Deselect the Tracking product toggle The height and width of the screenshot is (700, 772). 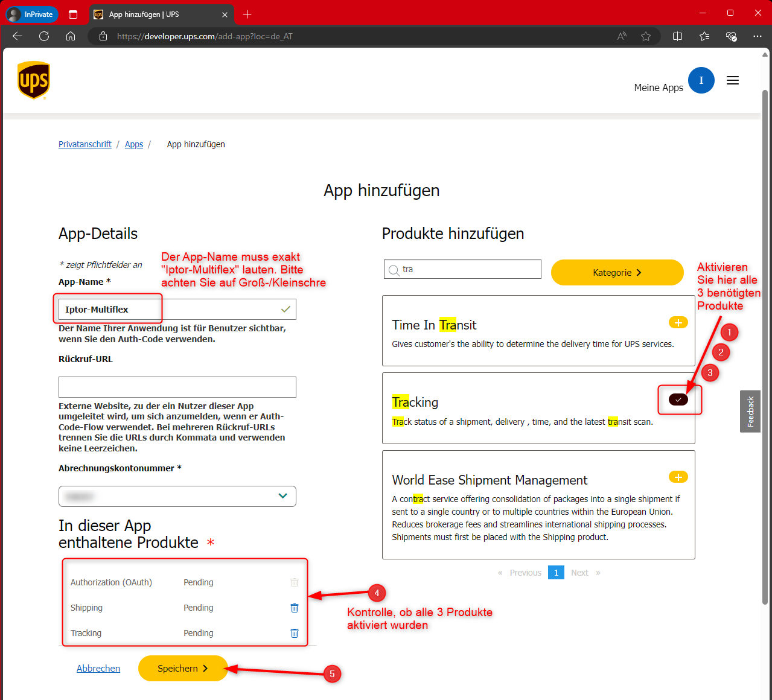click(678, 399)
